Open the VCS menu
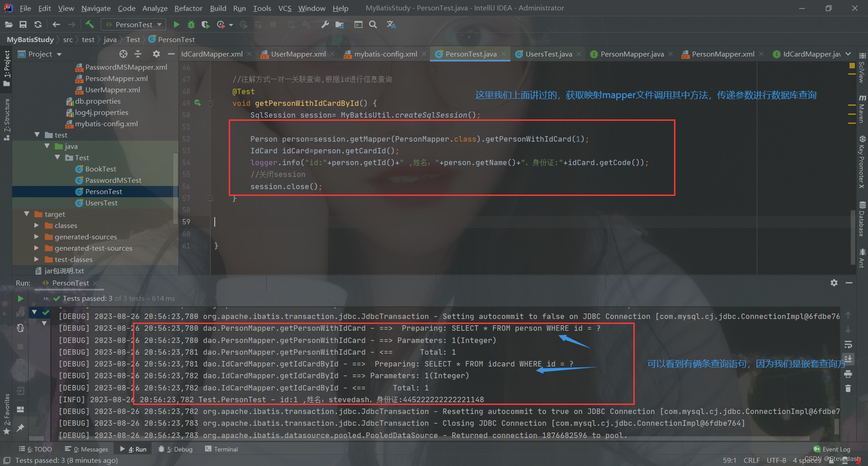Screen dimensions: 868x466 (x=285, y=8)
